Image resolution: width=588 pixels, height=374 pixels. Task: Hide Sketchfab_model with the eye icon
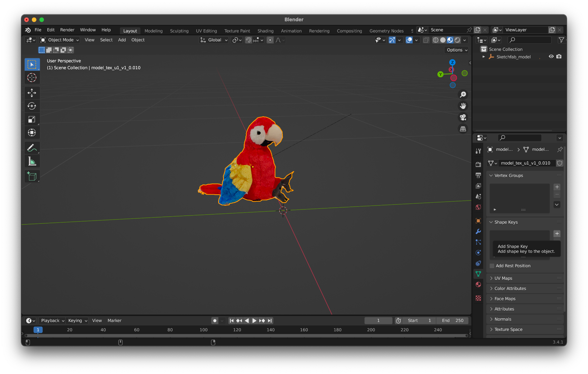tap(551, 57)
